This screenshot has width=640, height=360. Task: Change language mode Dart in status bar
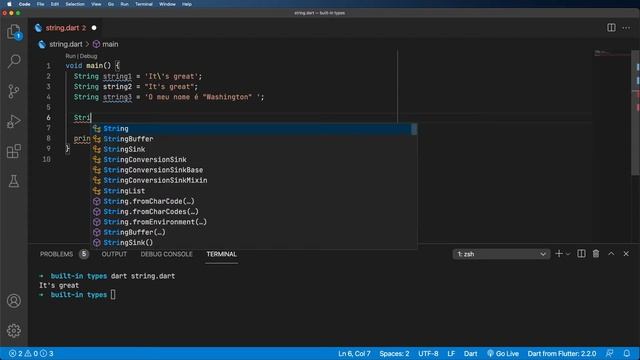tap(470, 353)
